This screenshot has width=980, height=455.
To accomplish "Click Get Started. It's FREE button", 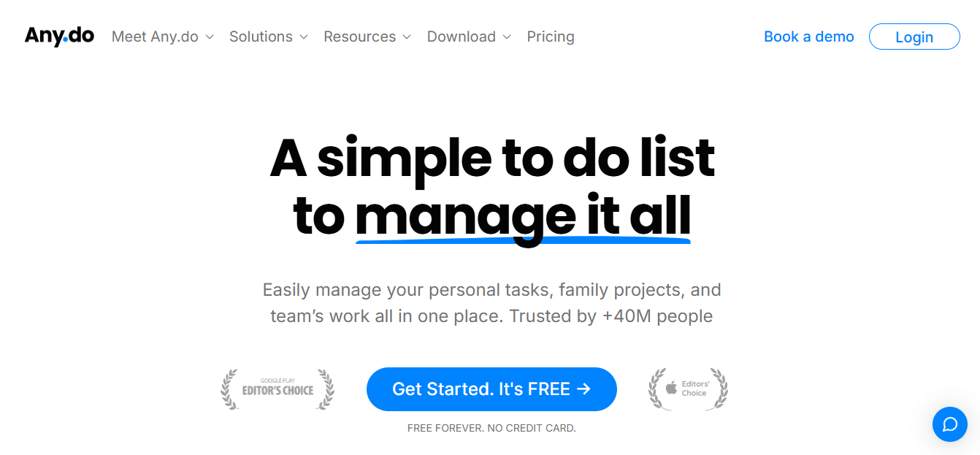I will coord(491,389).
